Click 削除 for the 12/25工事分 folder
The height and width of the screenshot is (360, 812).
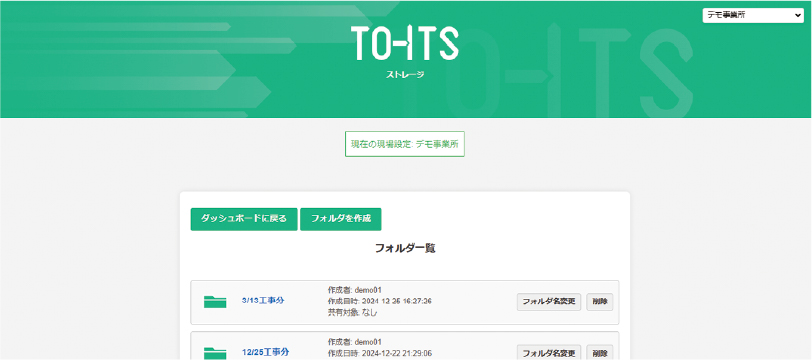[600, 352]
